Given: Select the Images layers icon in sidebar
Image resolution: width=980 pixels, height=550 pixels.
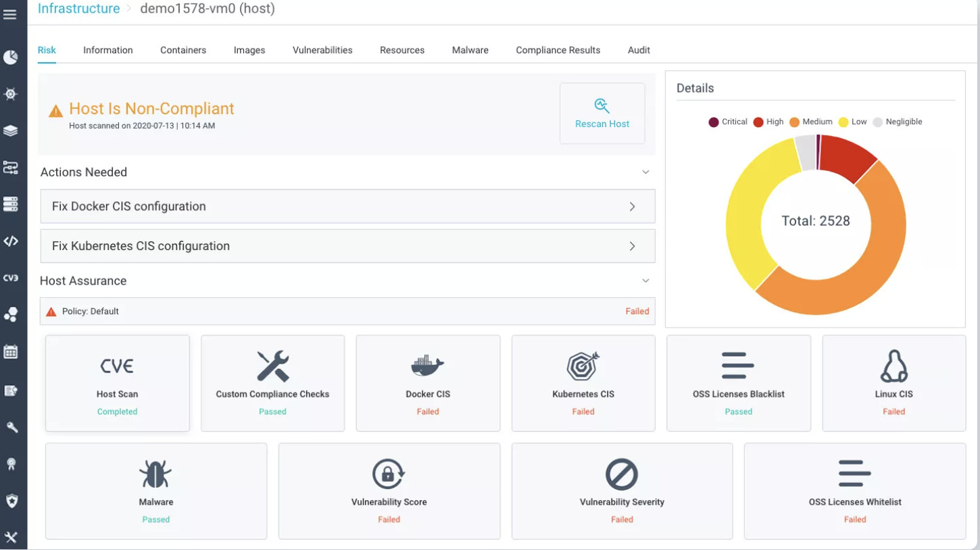Looking at the screenshot, I should point(10,130).
